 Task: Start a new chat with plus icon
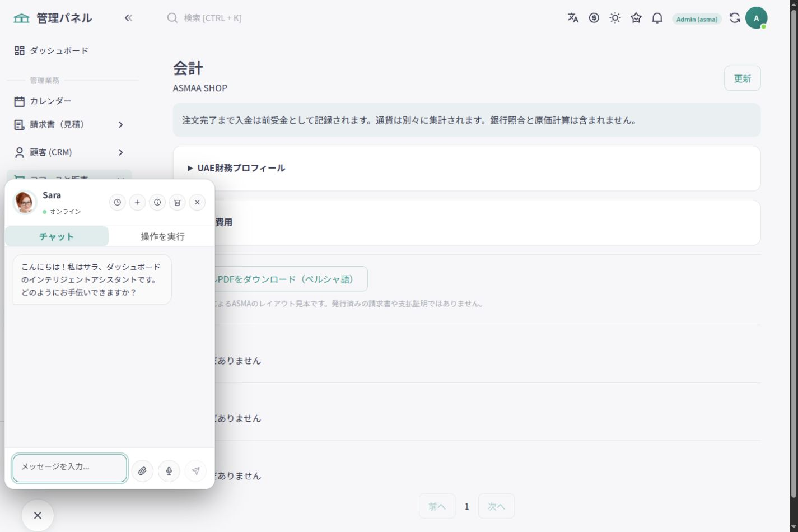137,202
